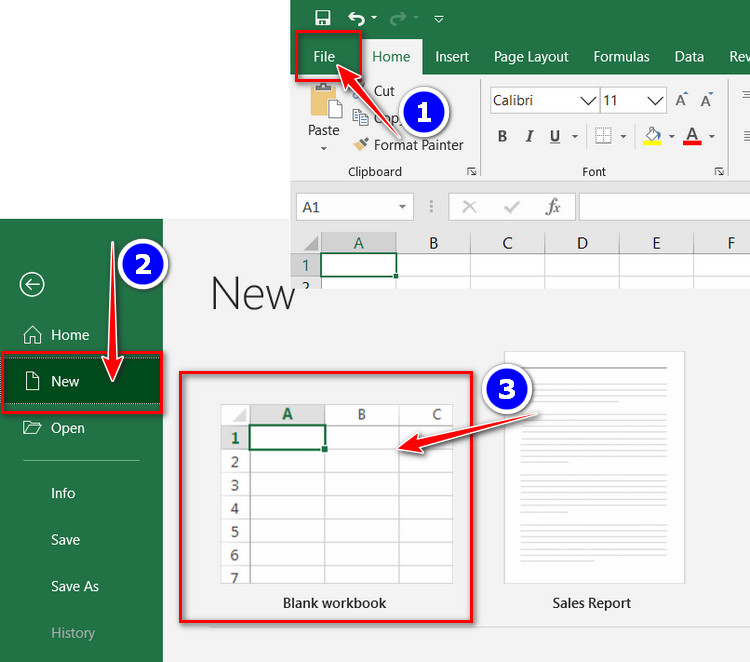Click the Borders icon in Font group

click(x=603, y=136)
